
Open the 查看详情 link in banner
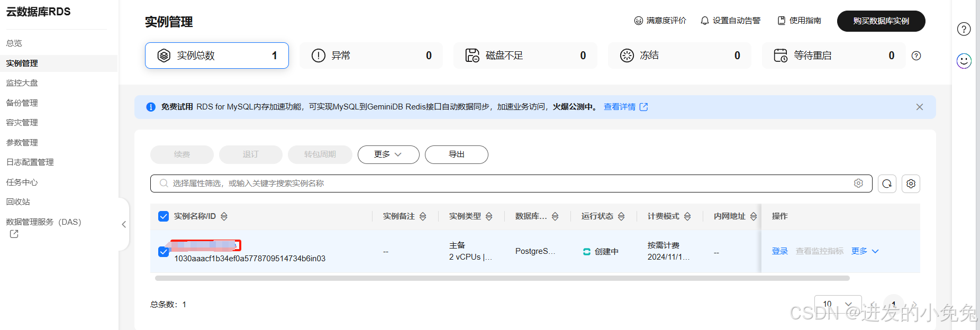(x=620, y=107)
